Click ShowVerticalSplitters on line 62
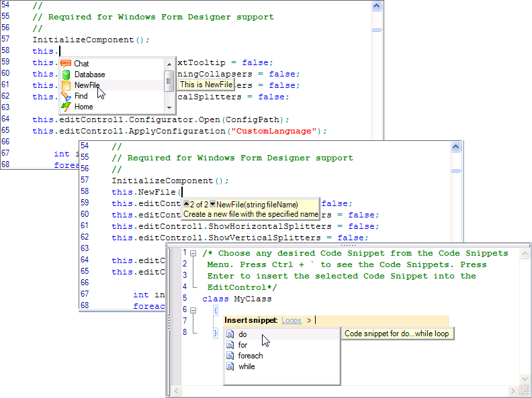The height and width of the screenshot is (398, 532). 264,238
